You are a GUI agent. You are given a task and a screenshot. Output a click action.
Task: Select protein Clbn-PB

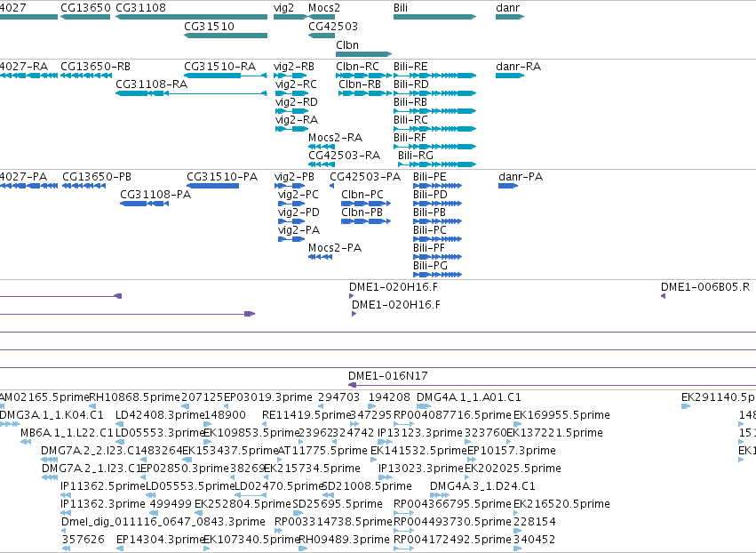pos(366,221)
